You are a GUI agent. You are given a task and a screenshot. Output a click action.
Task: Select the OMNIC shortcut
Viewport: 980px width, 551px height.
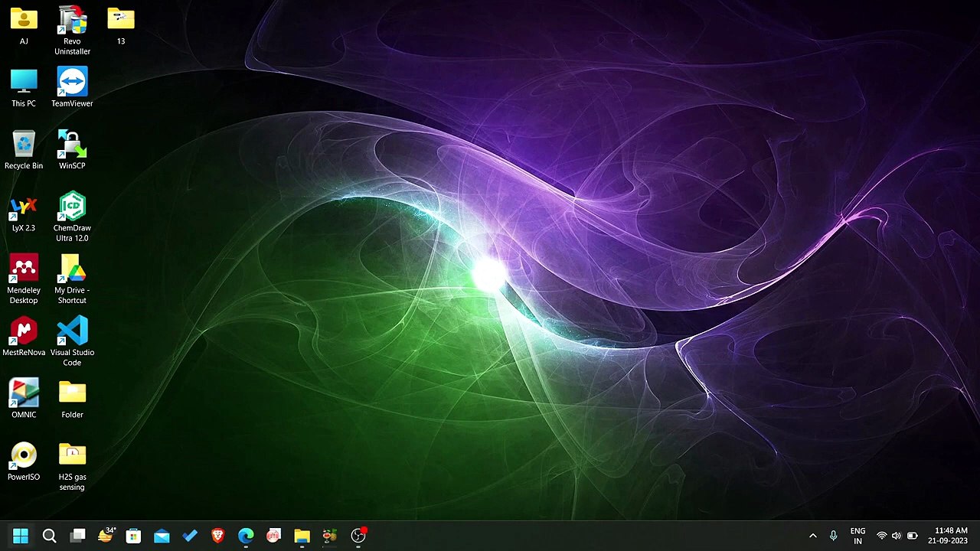coord(24,399)
